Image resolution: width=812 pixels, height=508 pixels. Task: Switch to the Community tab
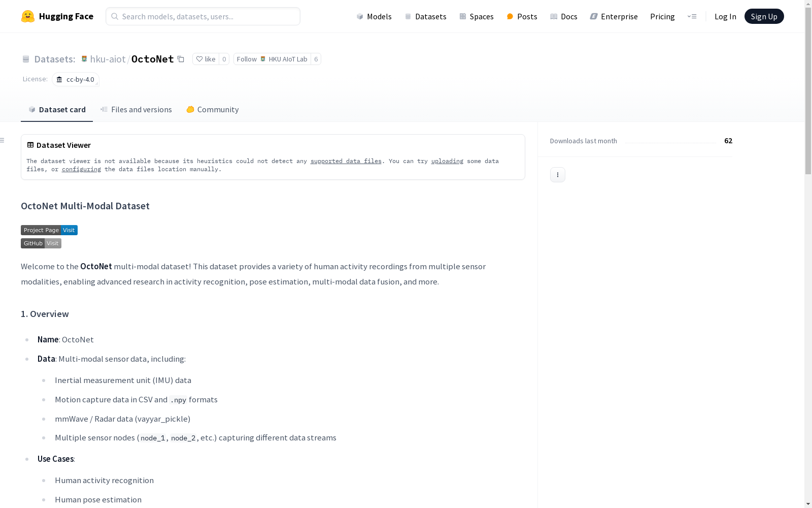tap(213, 110)
